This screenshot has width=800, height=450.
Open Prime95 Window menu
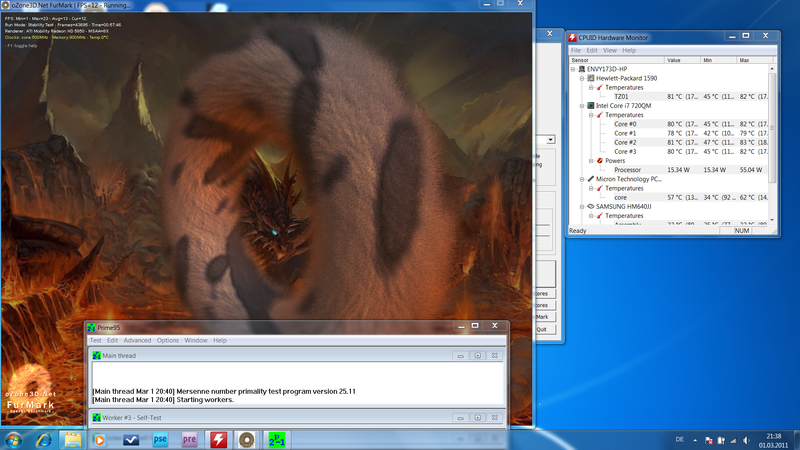pyautogui.click(x=196, y=340)
